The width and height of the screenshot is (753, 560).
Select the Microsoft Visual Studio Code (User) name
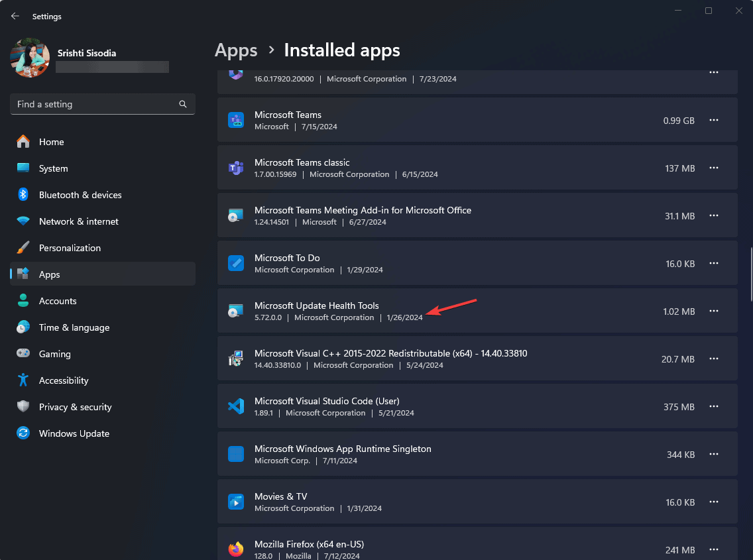327,401
